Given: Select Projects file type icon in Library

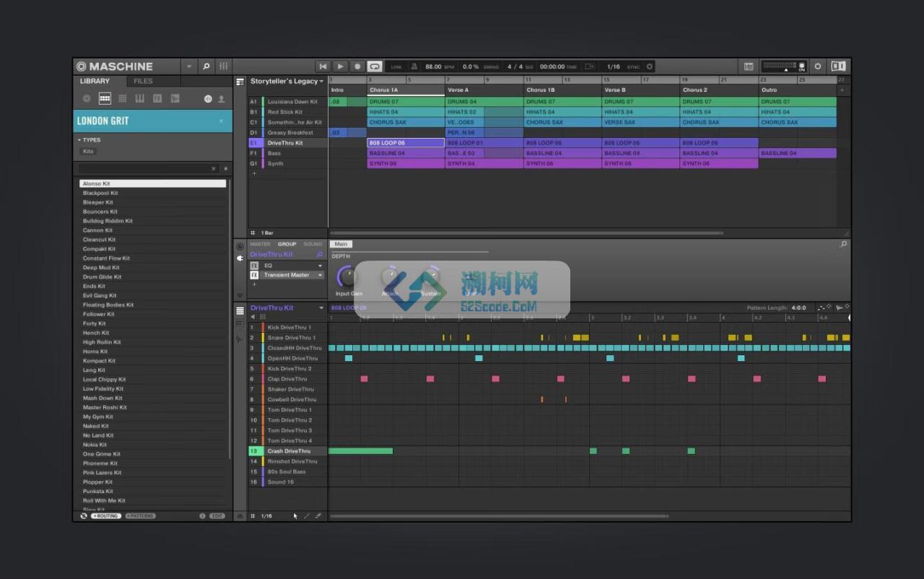Looking at the screenshot, I should (x=87, y=98).
